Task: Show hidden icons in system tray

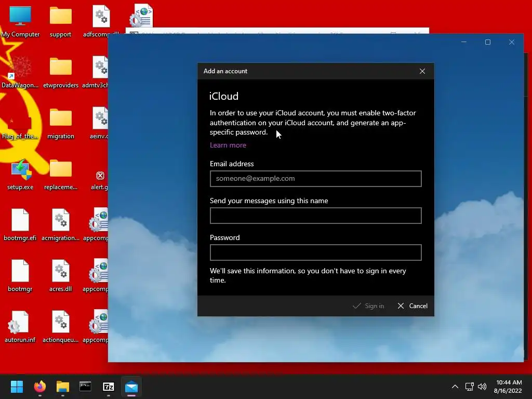Action: tap(455, 387)
